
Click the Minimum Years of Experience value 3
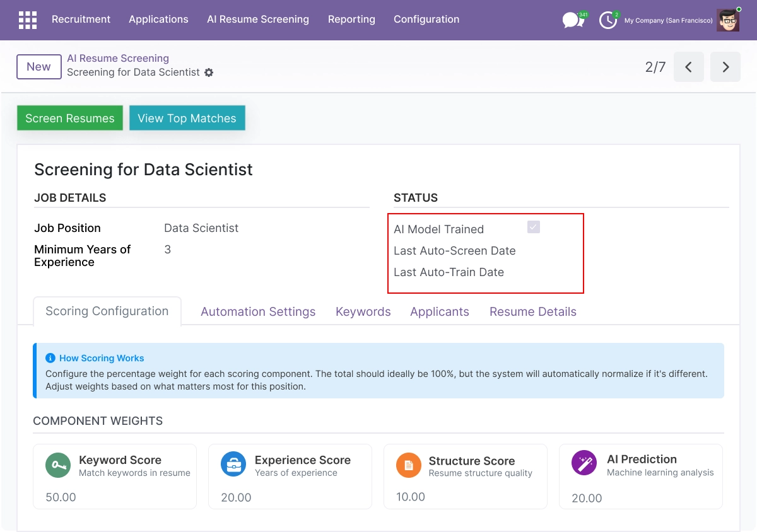168,250
